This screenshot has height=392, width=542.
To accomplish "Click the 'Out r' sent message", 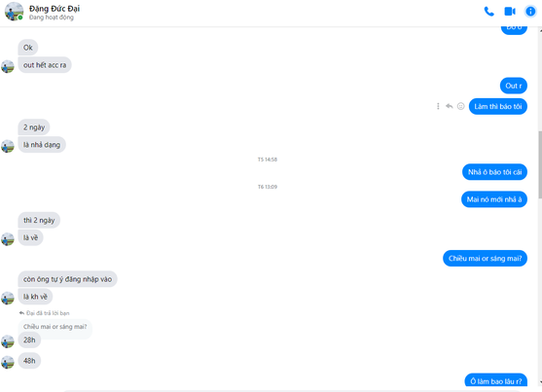I will pos(514,86).
